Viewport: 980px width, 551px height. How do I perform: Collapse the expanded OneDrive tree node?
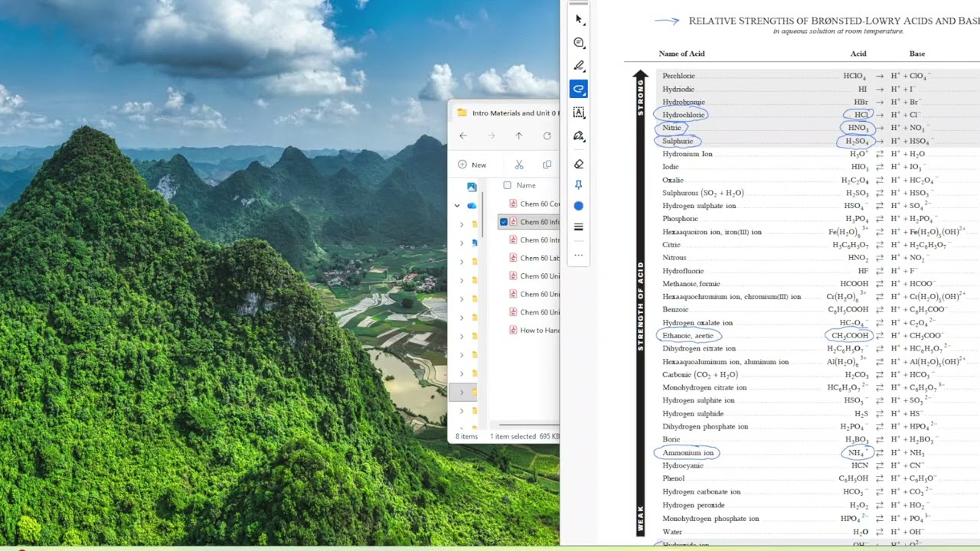[457, 205]
